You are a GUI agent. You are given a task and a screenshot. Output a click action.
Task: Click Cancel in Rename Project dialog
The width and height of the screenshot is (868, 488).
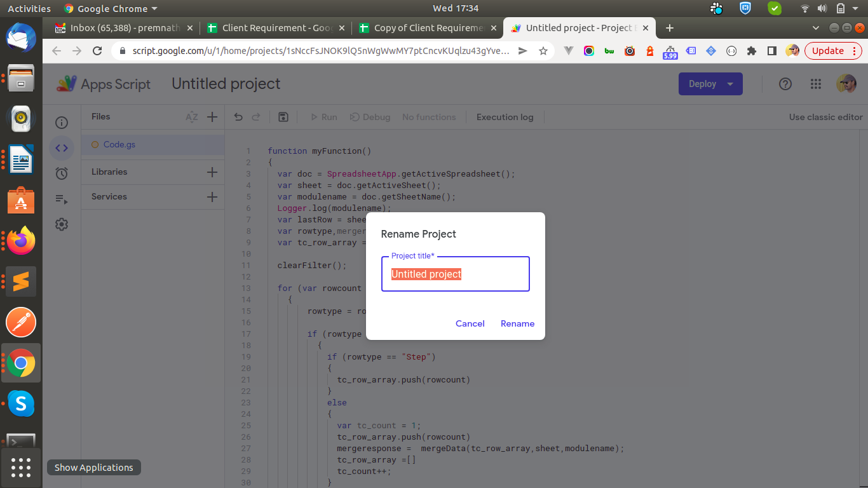(470, 323)
